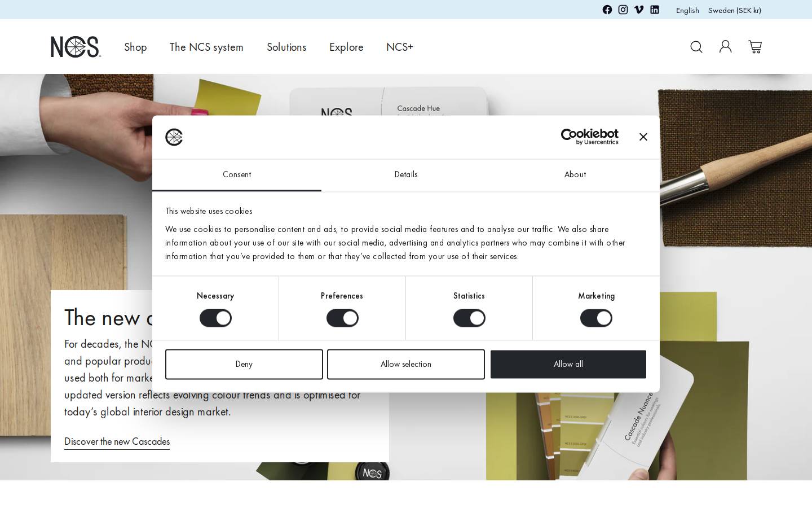
Task: Open the Shop menu
Action: tap(135, 47)
